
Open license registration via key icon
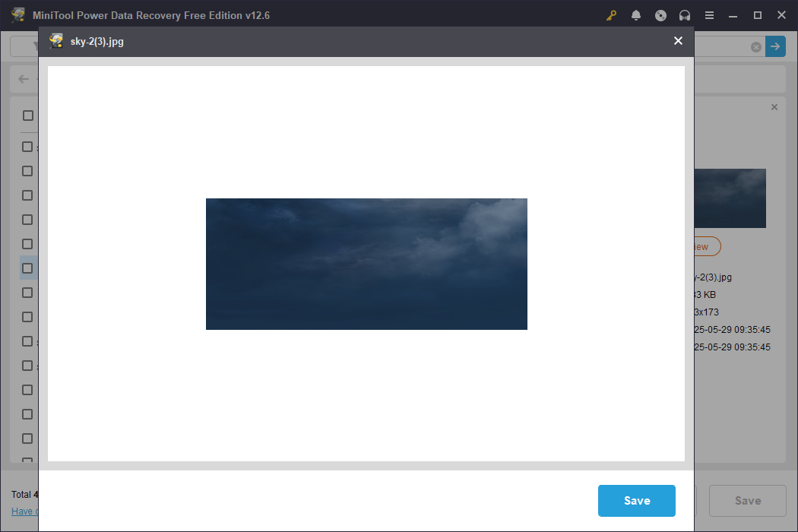click(612, 14)
